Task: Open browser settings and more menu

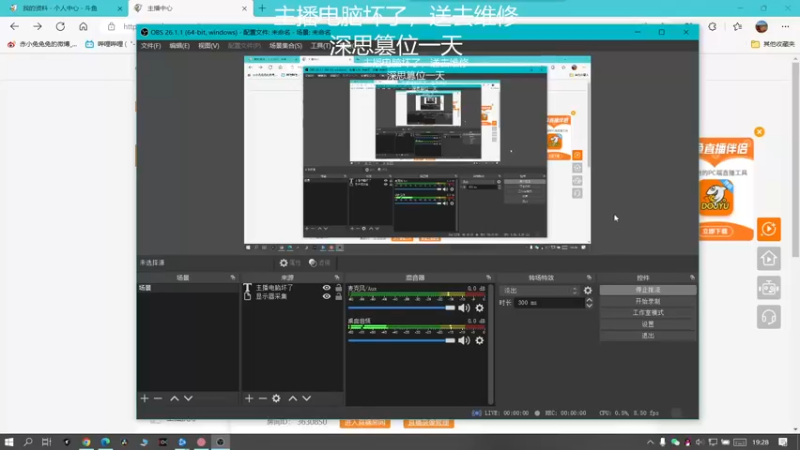Action: tap(785, 27)
